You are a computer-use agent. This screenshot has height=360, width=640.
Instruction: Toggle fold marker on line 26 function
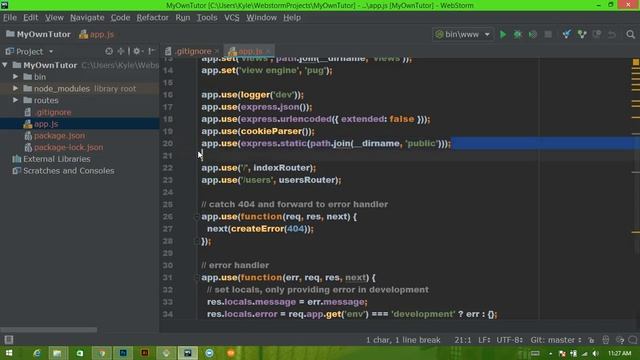click(196, 217)
